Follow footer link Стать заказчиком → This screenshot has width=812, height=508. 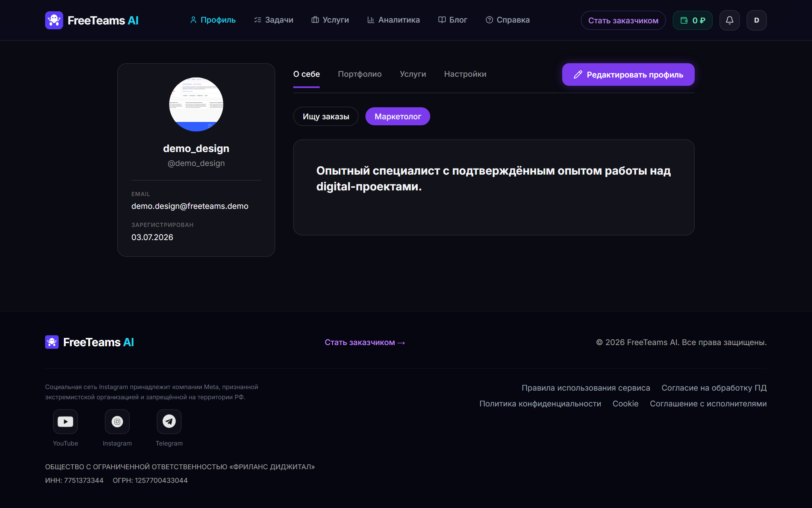pyautogui.click(x=365, y=342)
